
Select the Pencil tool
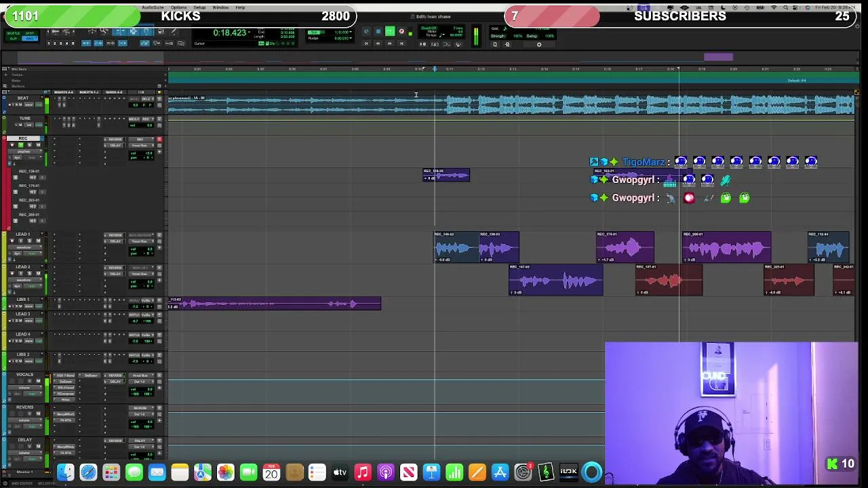click(x=174, y=31)
